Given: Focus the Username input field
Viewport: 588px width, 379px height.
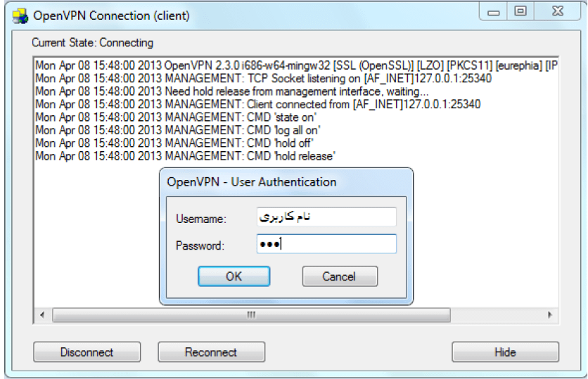Looking at the screenshot, I should 326,217.
